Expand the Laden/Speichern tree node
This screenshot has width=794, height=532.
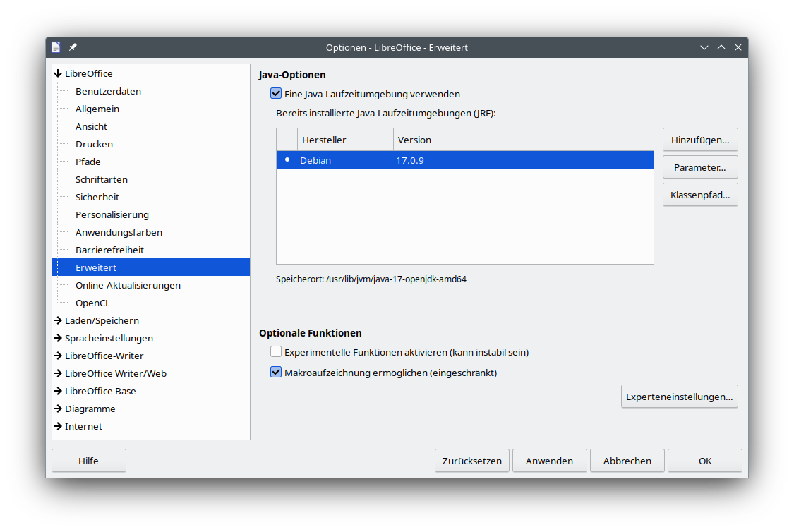pos(58,320)
